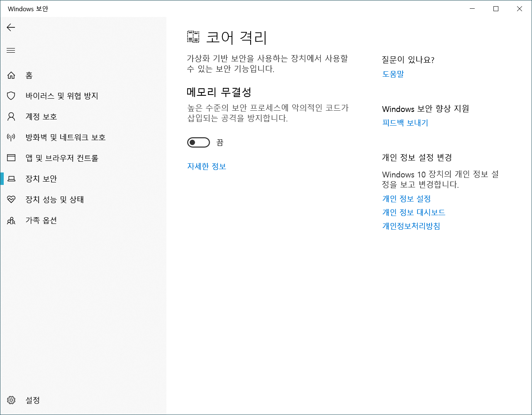The image size is (532, 415).
Task: Go back with the left arrow icon
Action: [11, 27]
